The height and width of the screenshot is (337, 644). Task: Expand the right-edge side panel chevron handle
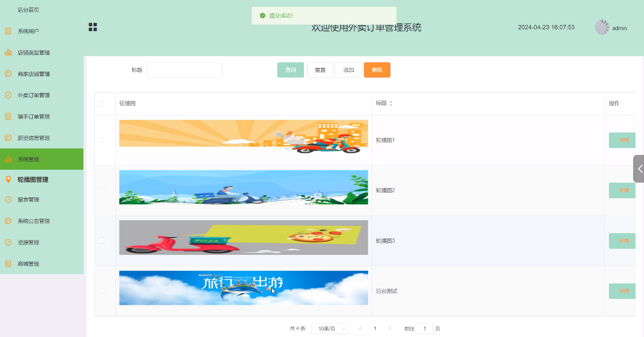point(639,169)
